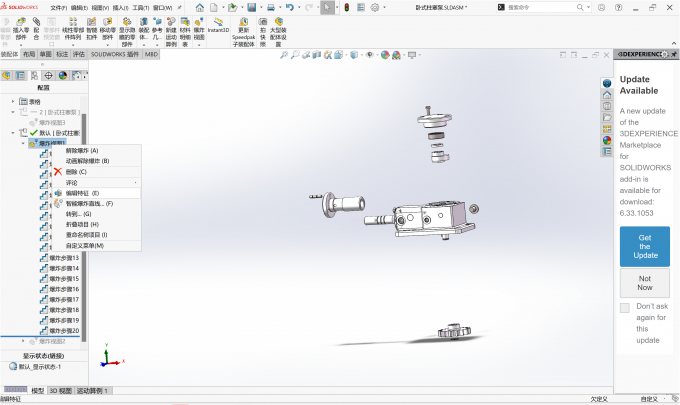Expand the greyed exploded view node at tree bottom
The image size is (680, 405).
click(x=23, y=341)
